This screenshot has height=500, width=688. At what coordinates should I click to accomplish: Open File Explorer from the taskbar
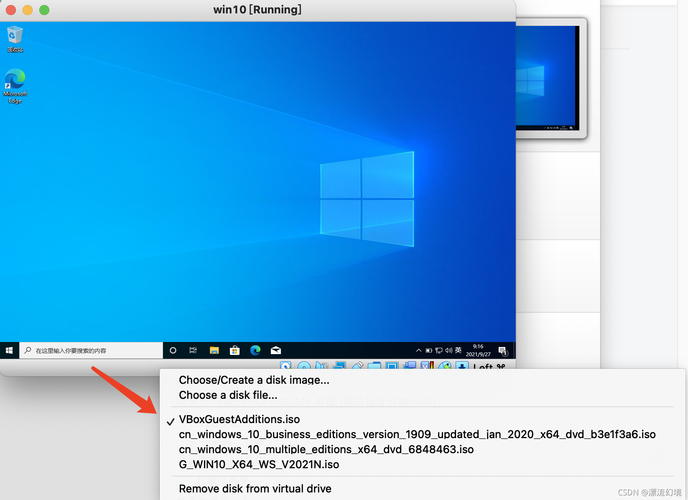pos(215,351)
